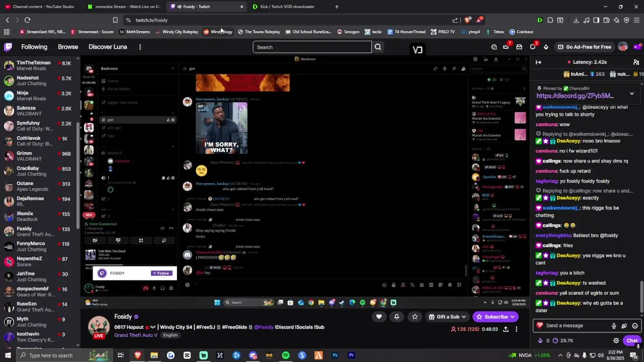Screen dimensions: 644x362
Task: Open the Smogon bookmark
Action: (x=348, y=32)
